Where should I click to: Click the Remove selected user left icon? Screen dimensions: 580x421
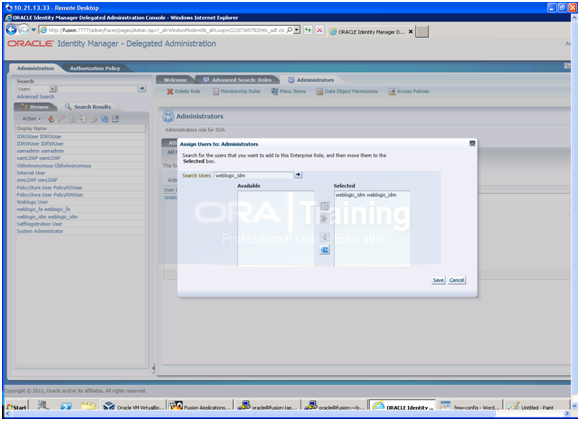(324, 238)
